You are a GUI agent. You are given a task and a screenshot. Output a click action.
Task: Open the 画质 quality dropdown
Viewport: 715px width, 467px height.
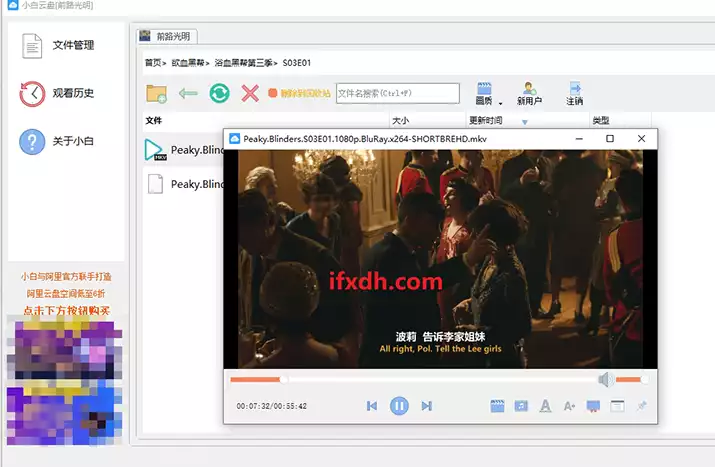pyautogui.click(x=487, y=94)
